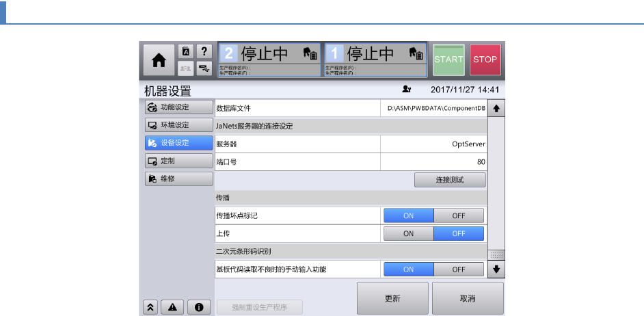Click the user login key icon

pos(407,89)
